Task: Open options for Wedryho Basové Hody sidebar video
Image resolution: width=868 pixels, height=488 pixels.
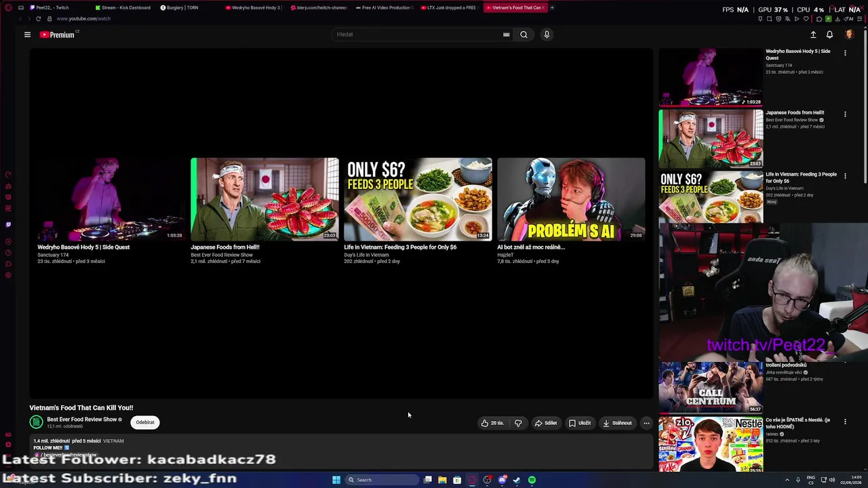Action: 845,53
